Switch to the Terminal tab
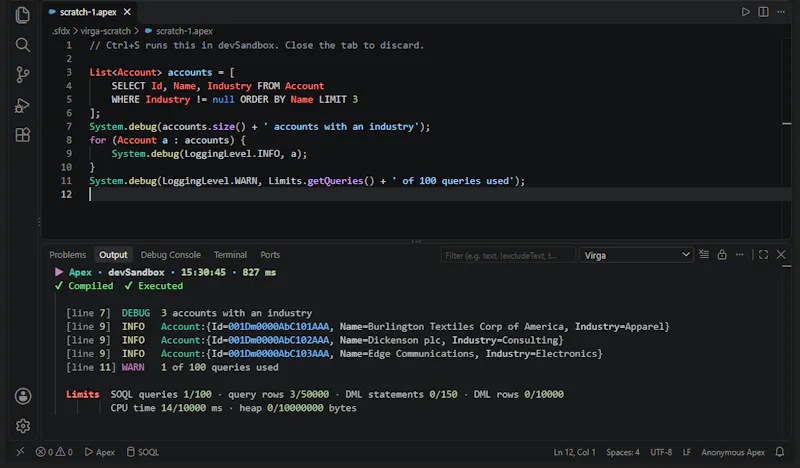The width and height of the screenshot is (800, 468). tap(230, 255)
